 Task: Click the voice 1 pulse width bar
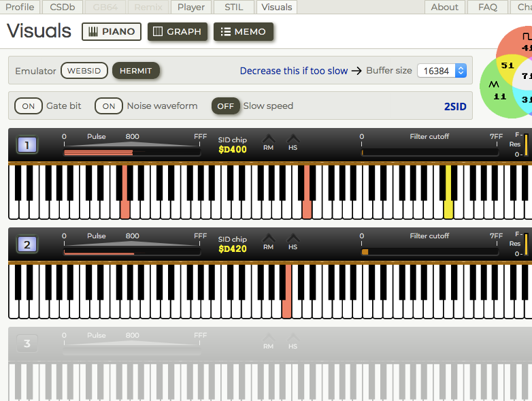133,153
